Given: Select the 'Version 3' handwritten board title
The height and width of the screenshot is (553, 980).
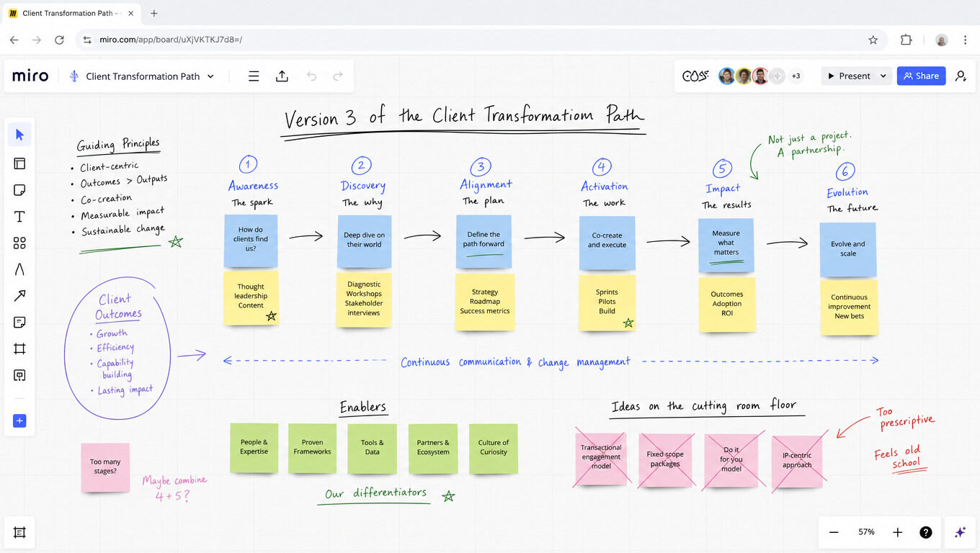Looking at the screenshot, I should coord(463,117).
